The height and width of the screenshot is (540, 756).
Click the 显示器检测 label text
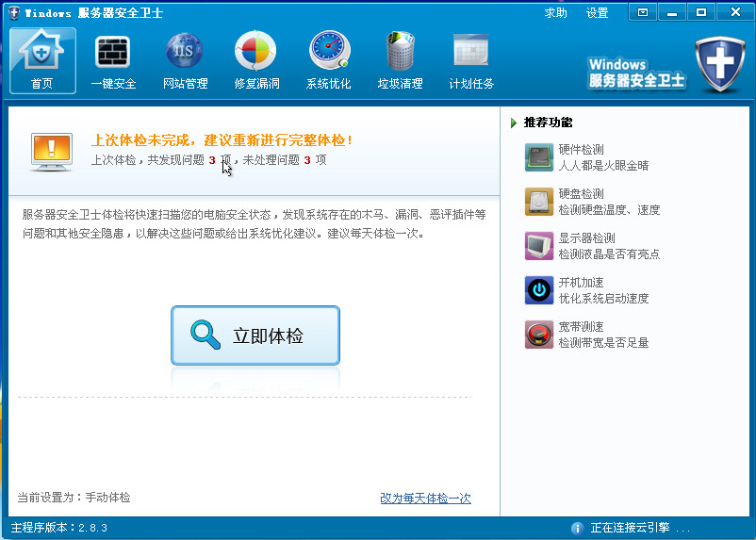pyautogui.click(x=586, y=238)
